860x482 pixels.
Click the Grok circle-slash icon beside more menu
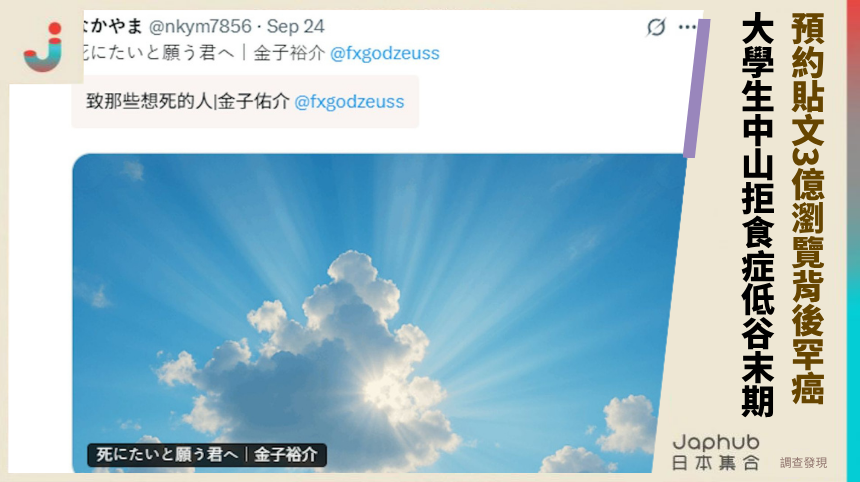[x=656, y=26]
